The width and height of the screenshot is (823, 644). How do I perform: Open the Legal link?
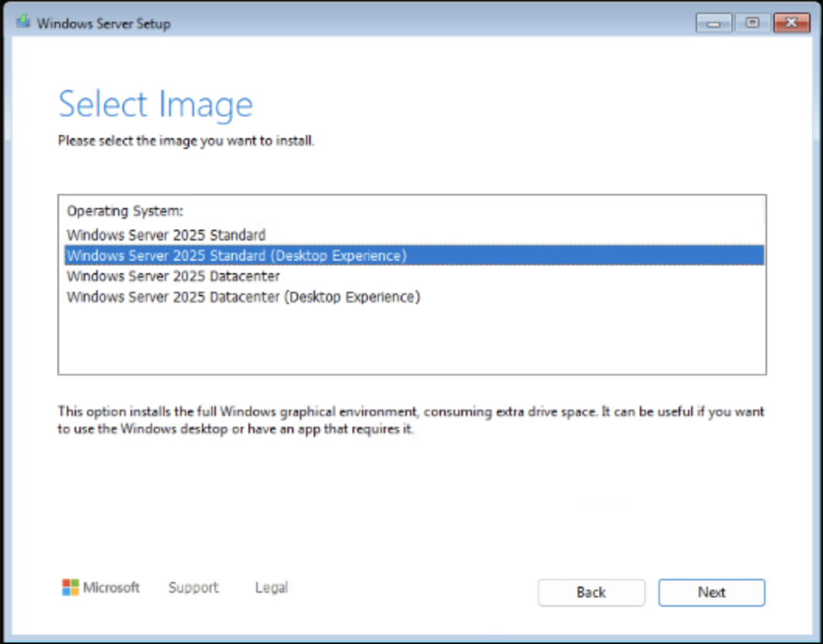[272, 588]
